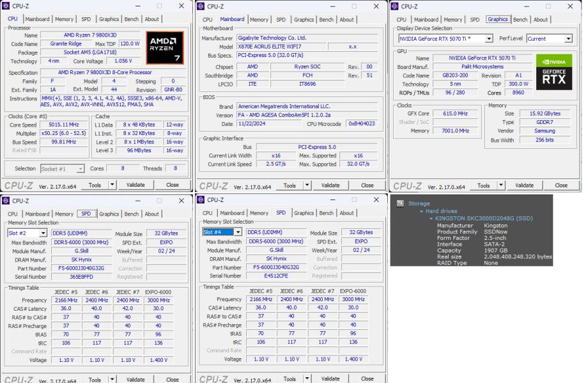Click the CPU-Z title icon in the RTX 5070 Ti graphics window

[394, 6]
